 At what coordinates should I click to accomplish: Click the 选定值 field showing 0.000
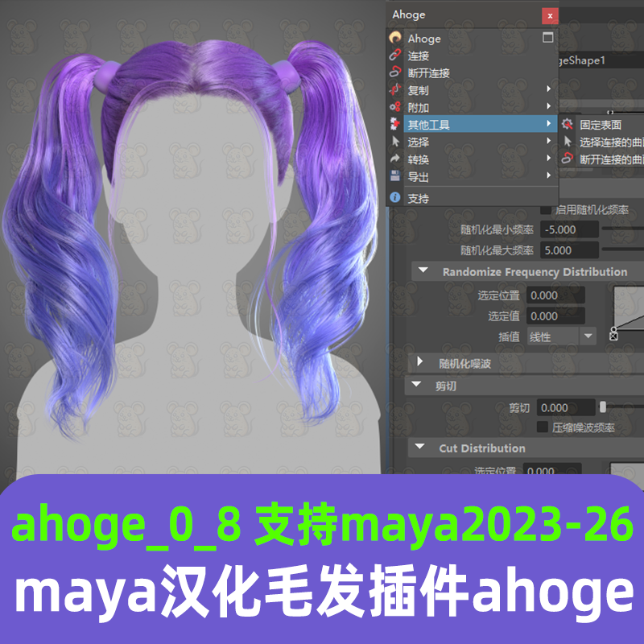555,316
